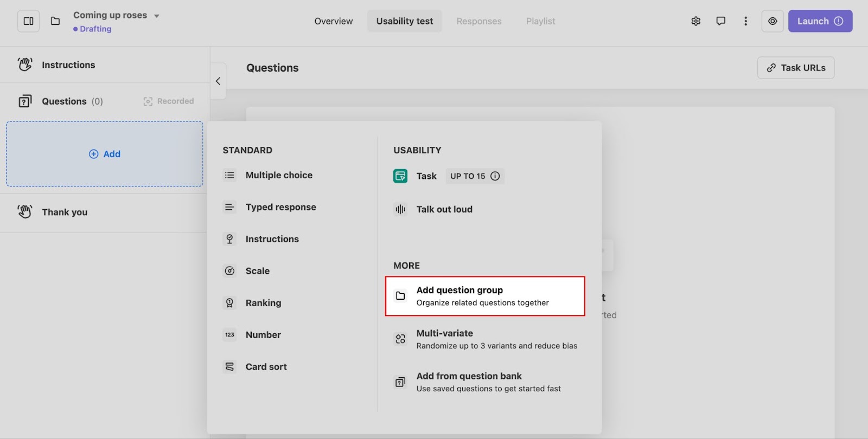
Task: Open the three-dot more options menu
Action: (x=745, y=21)
